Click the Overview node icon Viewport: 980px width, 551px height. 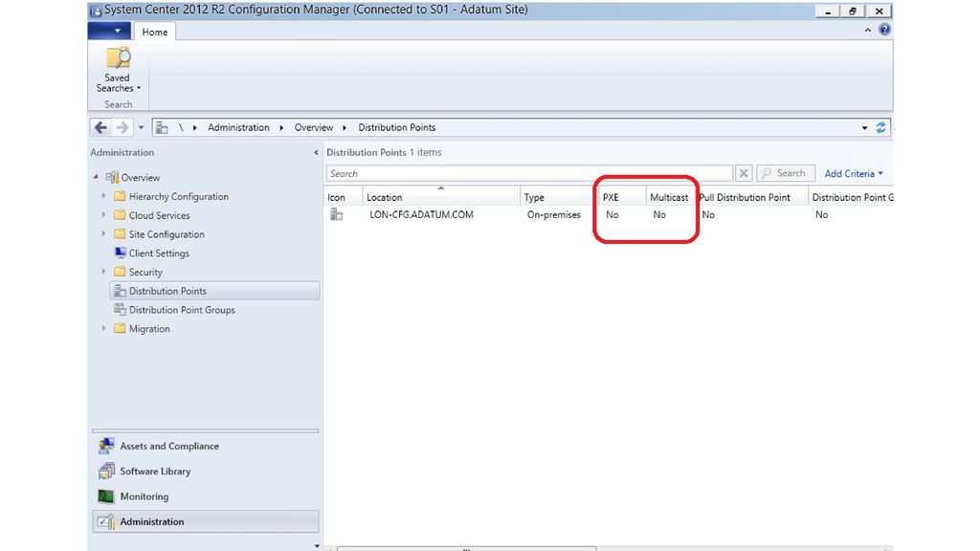click(x=112, y=177)
